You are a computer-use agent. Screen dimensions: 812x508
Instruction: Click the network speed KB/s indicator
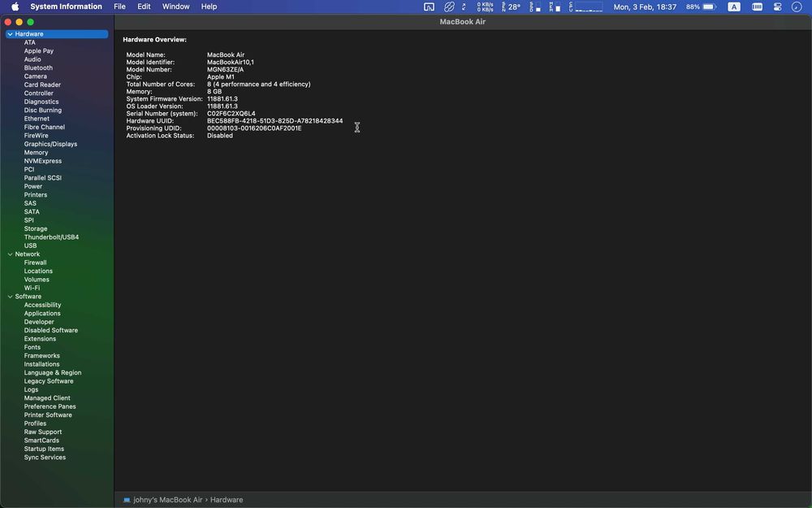486,7
